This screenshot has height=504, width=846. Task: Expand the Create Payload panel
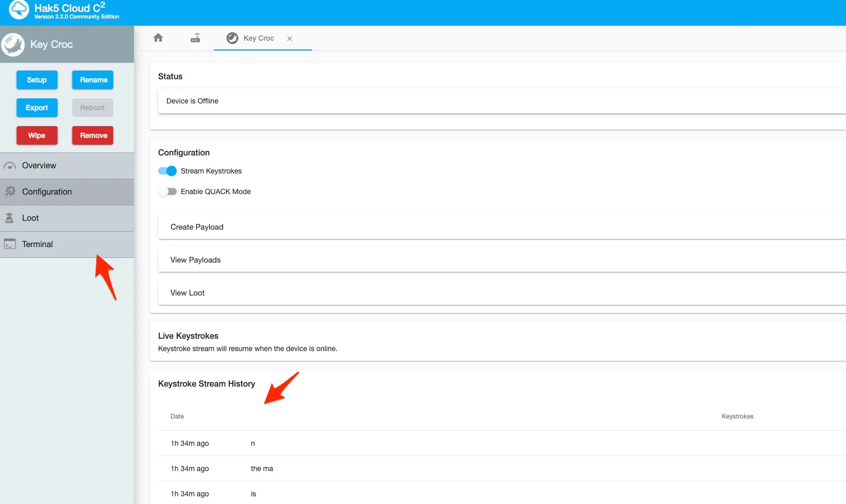coord(502,227)
